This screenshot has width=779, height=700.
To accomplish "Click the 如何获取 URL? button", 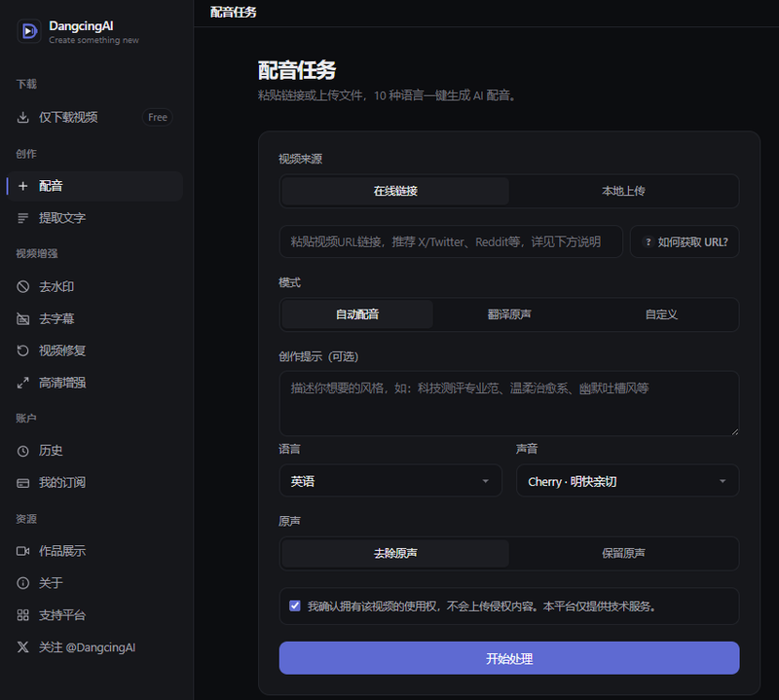I will click(685, 242).
